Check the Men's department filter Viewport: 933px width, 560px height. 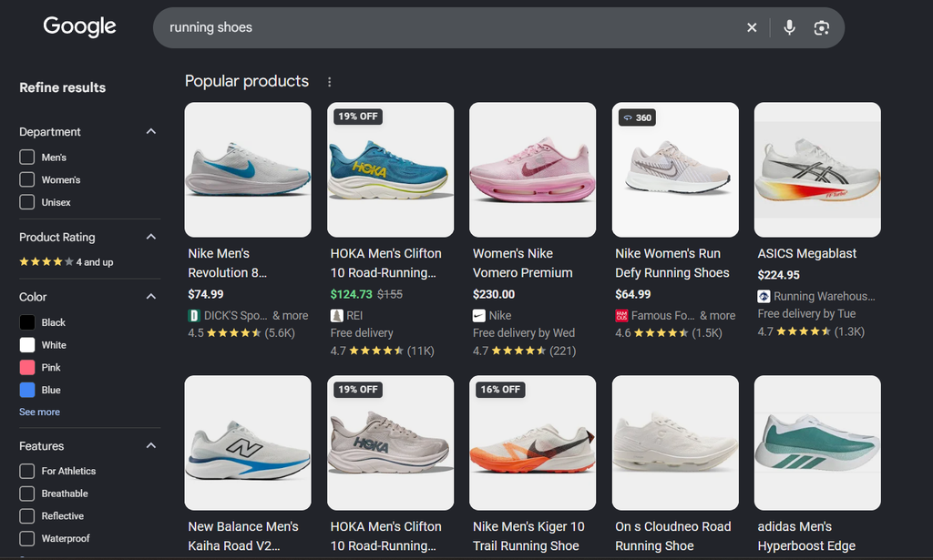pyautogui.click(x=26, y=157)
